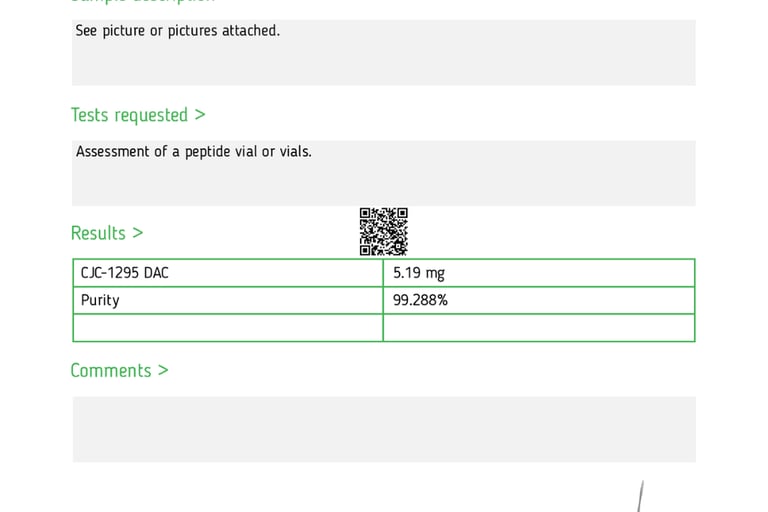The image size is (768, 512).
Task: Select the 99.288% purity value cell
Action: (x=539, y=300)
